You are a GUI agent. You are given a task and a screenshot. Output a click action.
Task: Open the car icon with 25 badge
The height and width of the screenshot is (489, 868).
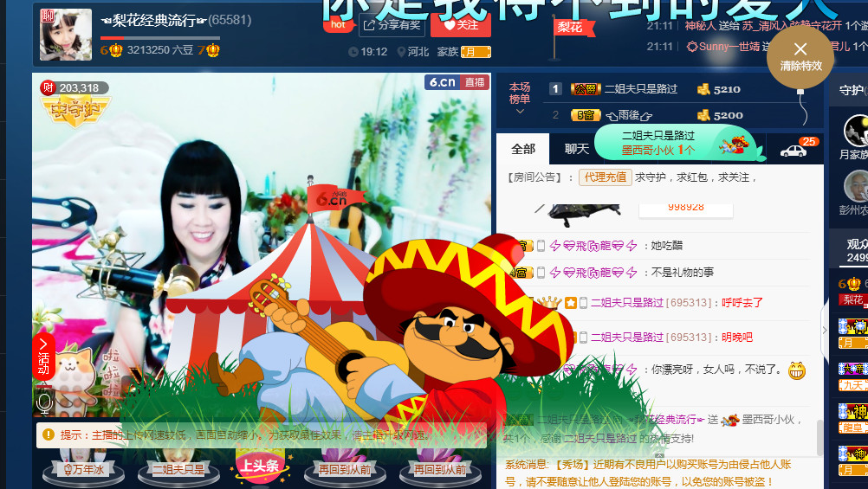click(794, 150)
